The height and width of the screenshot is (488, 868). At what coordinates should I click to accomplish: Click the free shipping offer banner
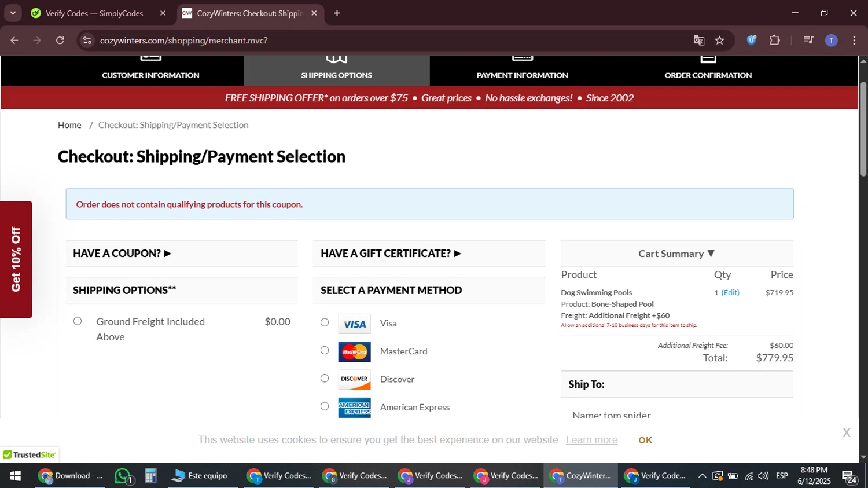point(429,98)
